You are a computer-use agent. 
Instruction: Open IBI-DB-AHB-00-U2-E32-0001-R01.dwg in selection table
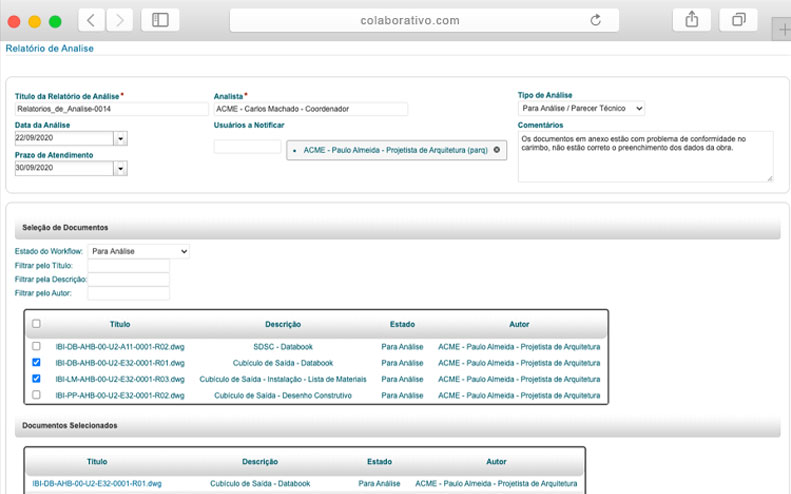[x=120, y=363]
